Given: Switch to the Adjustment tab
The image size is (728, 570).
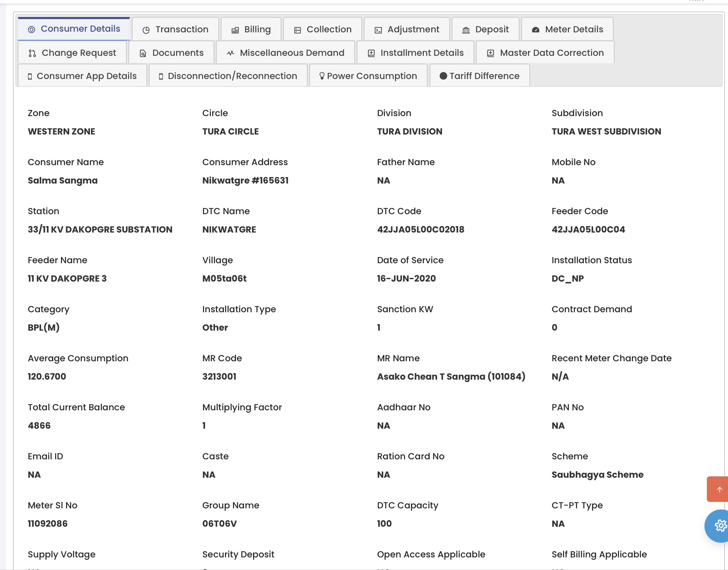Looking at the screenshot, I should coord(407,29).
